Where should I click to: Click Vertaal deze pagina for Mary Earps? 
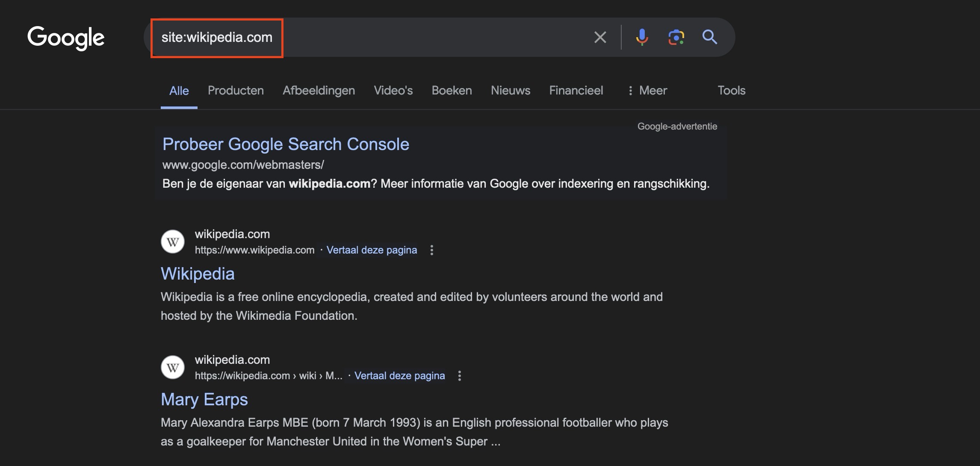(x=399, y=376)
